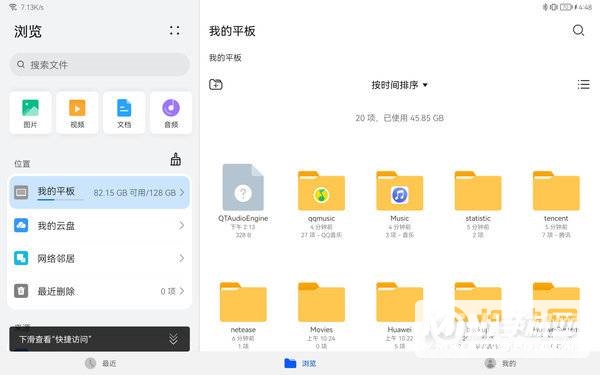Screen dimensions: 600x375
Task: Click the search files (搜索文件) field
Action: pyautogui.click(x=99, y=65)
